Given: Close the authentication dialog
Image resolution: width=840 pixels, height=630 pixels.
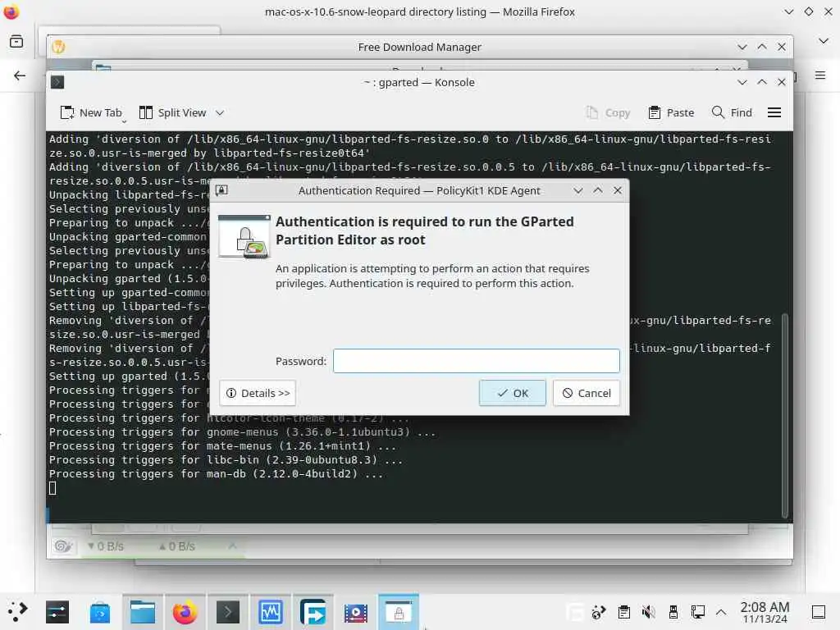Looking at the screenshot, I should (x=618, y=190).
